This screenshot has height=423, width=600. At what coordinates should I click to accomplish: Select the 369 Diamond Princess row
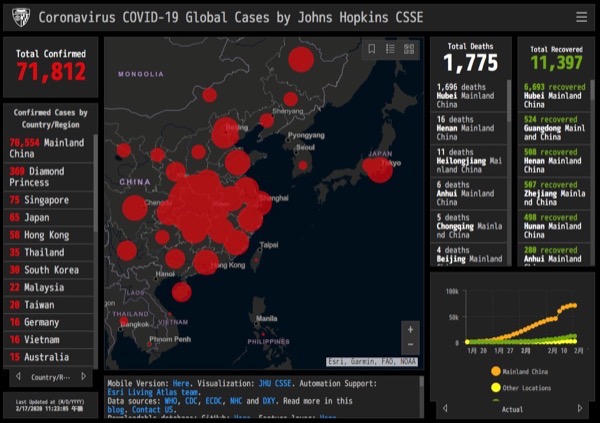click(48, 176)
